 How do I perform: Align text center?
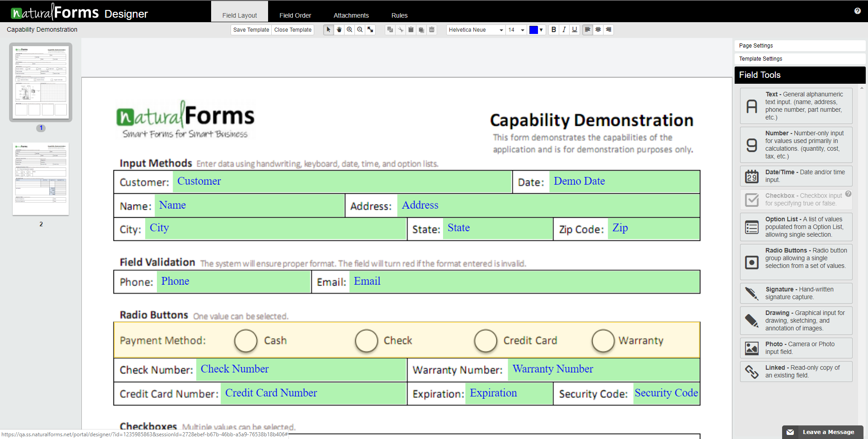pos(598,30)
